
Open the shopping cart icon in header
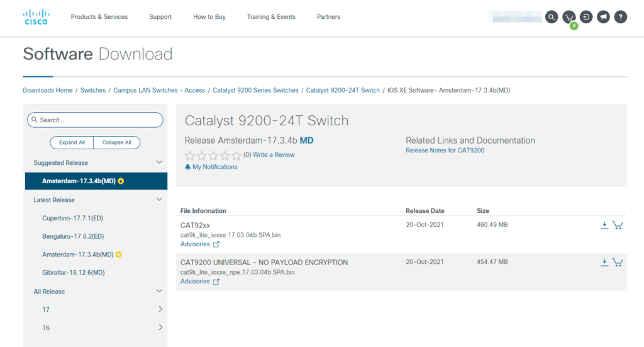tap(569, 17)
